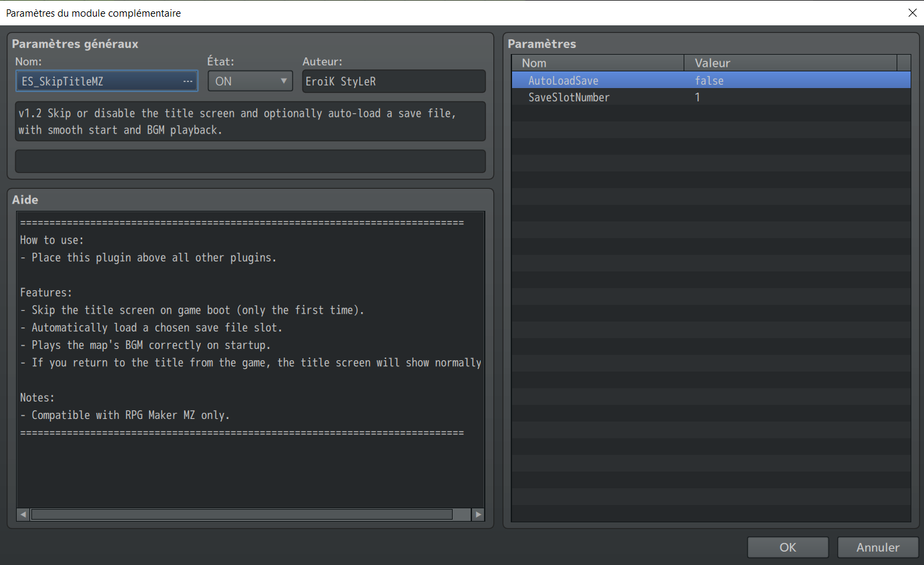The image size is (924, 565).
Task: Click the empty field below the description
Action: coord(250,161)
